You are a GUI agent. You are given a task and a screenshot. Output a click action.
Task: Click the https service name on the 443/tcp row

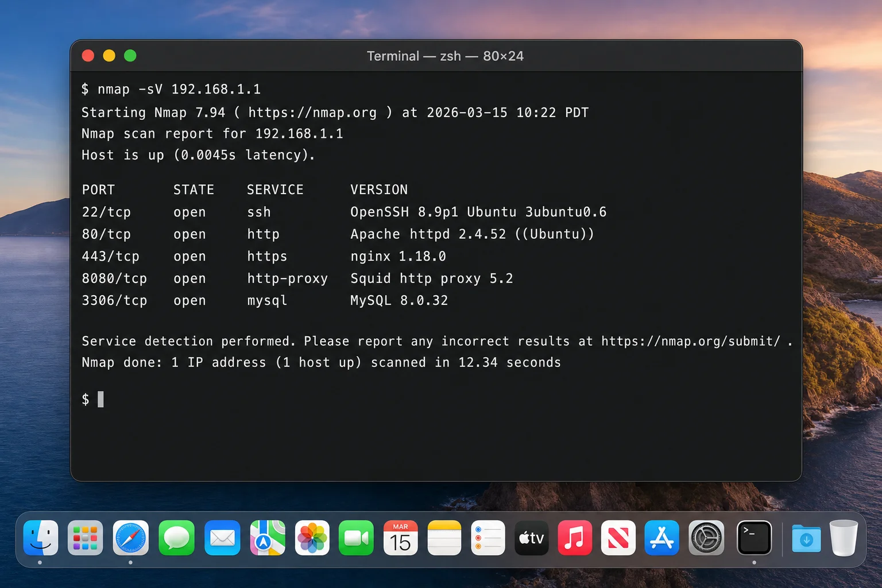click(x=267, y=256)
